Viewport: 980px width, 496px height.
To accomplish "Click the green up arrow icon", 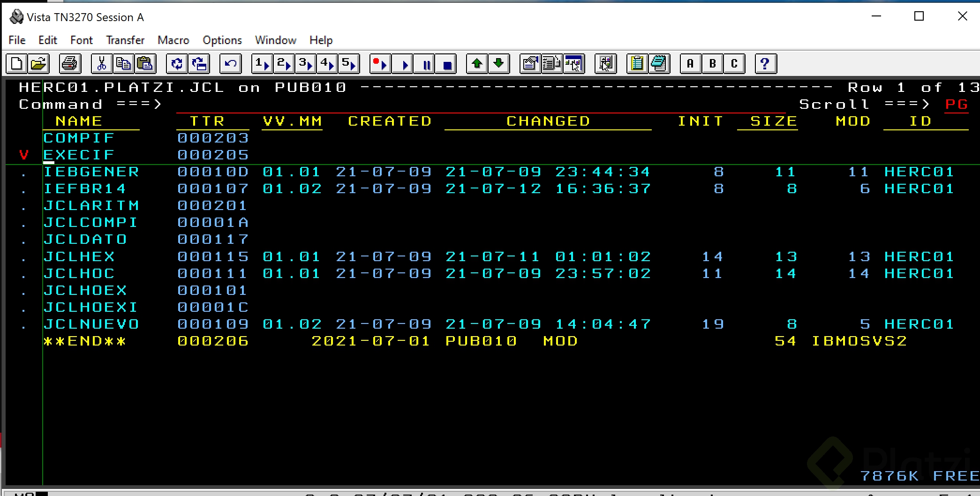I will 477,64.
